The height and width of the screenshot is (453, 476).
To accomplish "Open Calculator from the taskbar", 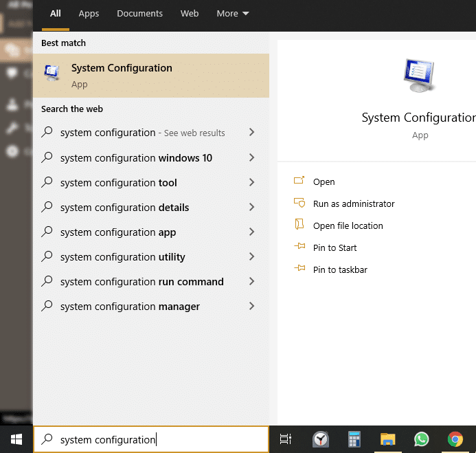I will tap(354, 439).
